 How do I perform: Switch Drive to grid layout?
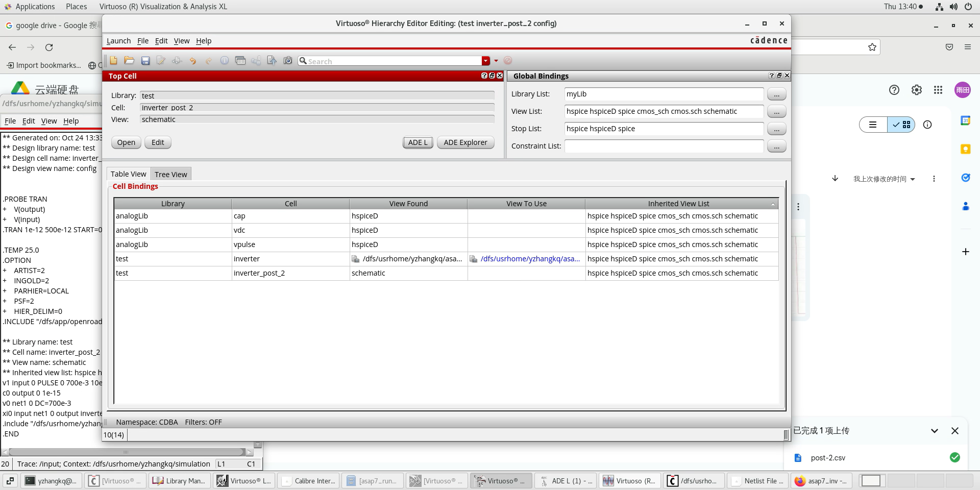(x=901, y=125)
